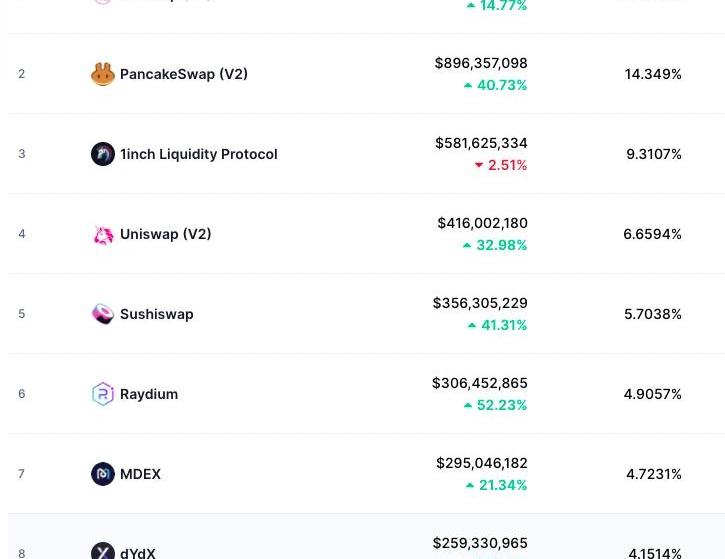This screenshot has height=559, width=725.
Task: Click the Sushiswap logo icon
Action: click(103, 314)
